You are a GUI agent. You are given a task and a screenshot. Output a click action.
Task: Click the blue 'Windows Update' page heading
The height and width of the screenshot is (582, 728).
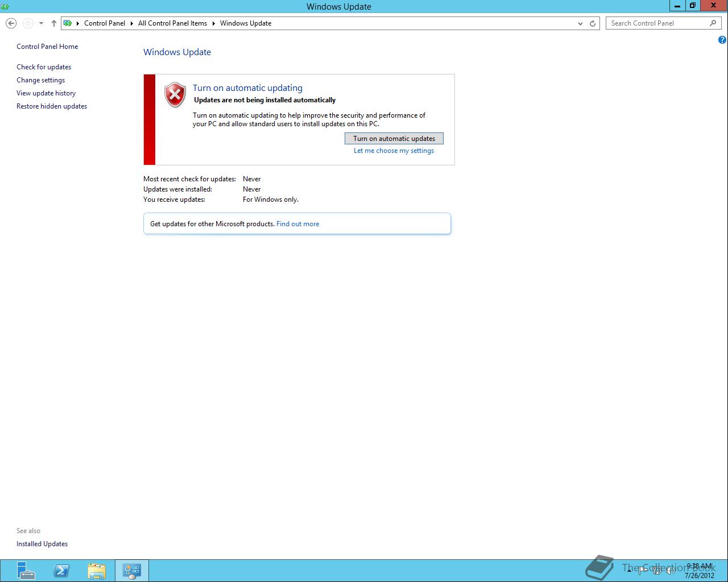[x=177, y=52]
